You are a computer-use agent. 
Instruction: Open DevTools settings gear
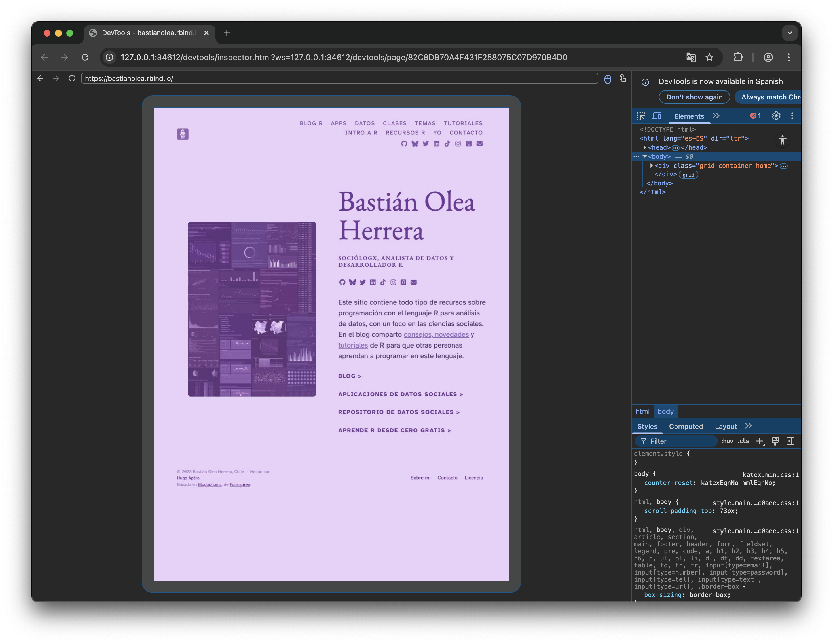tap(776, 116)
